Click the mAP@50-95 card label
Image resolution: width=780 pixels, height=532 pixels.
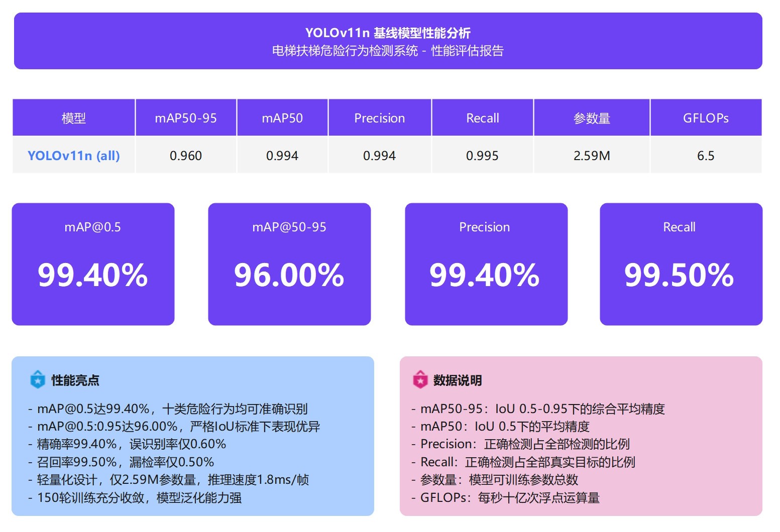[289, 227]
